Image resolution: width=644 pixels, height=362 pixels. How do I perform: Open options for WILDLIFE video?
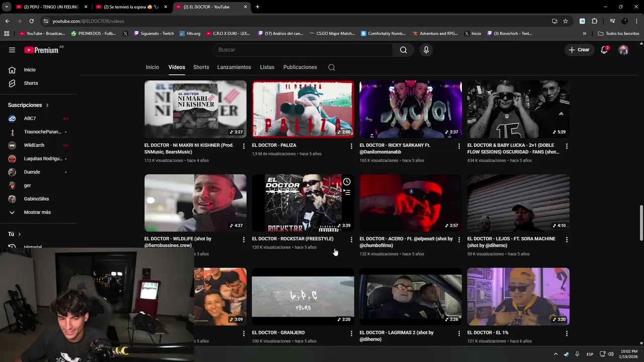244,240
